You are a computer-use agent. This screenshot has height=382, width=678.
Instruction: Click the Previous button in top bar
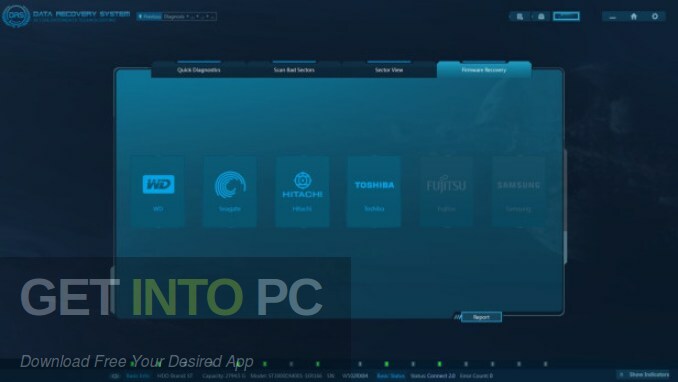[149, 16]
